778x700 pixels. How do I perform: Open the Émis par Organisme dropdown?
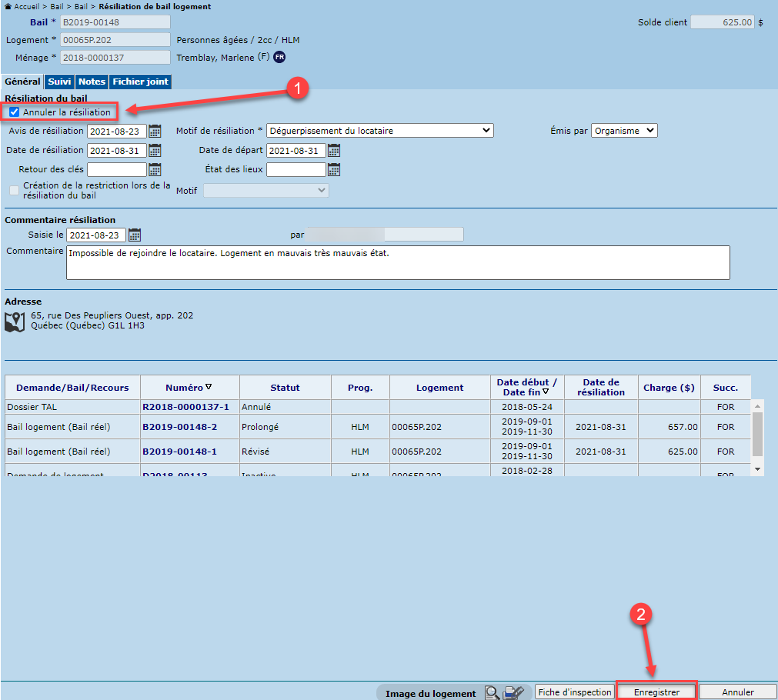point(624,131)
